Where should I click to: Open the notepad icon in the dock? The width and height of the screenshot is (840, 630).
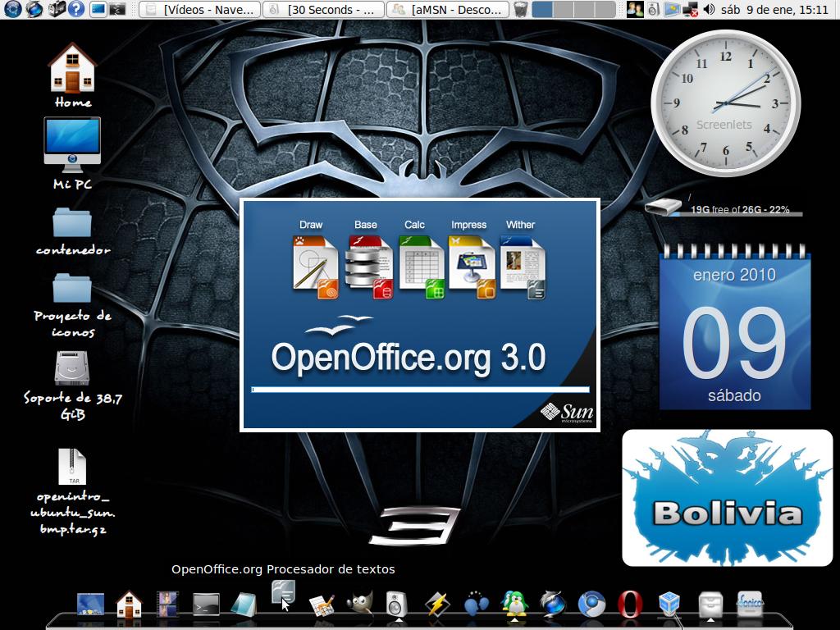[x=244, y=605]
